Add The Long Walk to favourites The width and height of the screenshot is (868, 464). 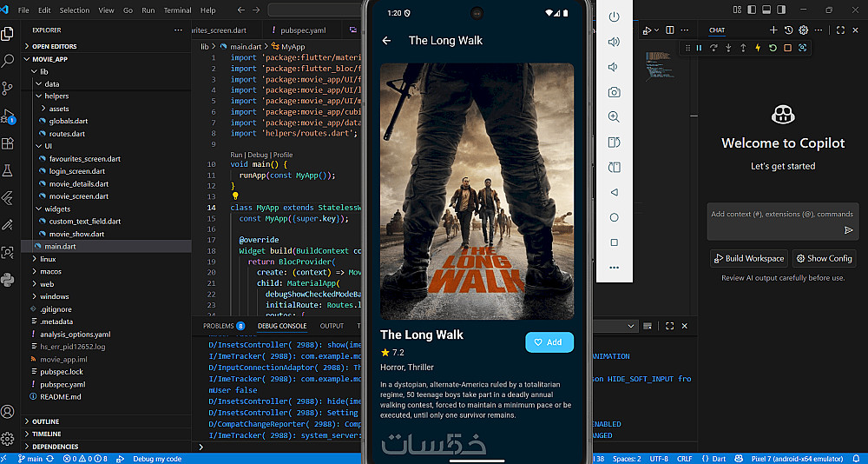pyautogui.click(x=549, y=342)
